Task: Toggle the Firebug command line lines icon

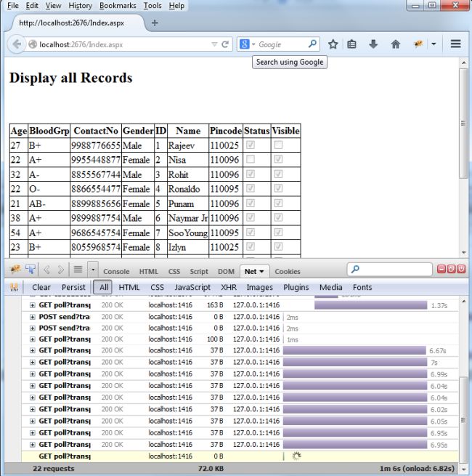Action: click(x=78, y=269)
